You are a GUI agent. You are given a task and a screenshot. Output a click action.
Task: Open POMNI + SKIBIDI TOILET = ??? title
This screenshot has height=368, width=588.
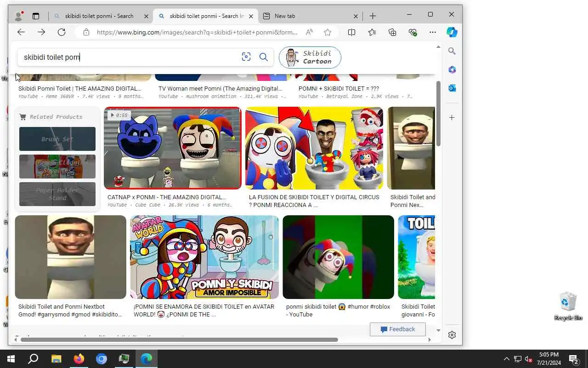click(x=339, y=89)
